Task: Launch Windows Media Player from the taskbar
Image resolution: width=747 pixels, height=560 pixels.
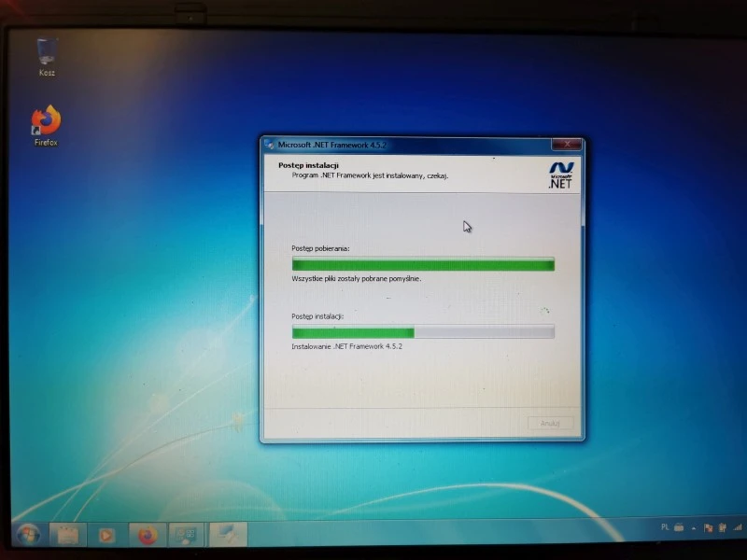Action: pos(106,536)
